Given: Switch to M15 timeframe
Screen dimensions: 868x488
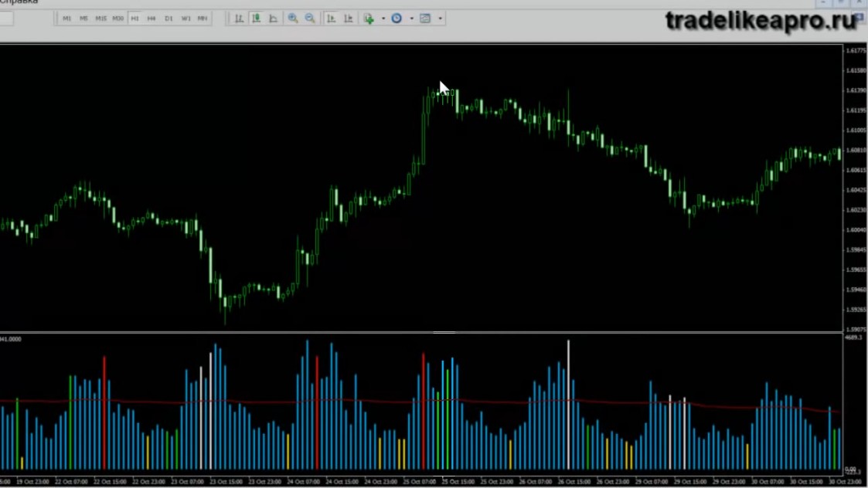Looking at the screenshot, I should (100, 19).
